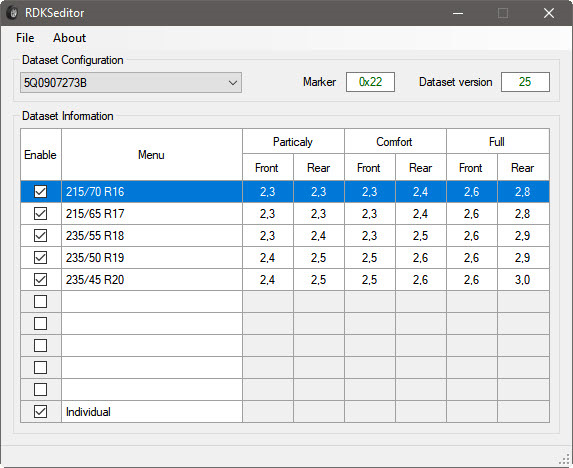Minimize the RDKSeditor window
This screenshot has width=573, height=468.
[458, 13]
